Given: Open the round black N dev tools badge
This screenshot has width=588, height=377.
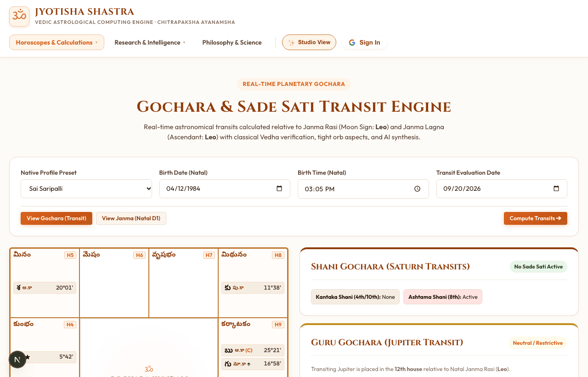Looking at the screenshot, I should pos(17,360).
